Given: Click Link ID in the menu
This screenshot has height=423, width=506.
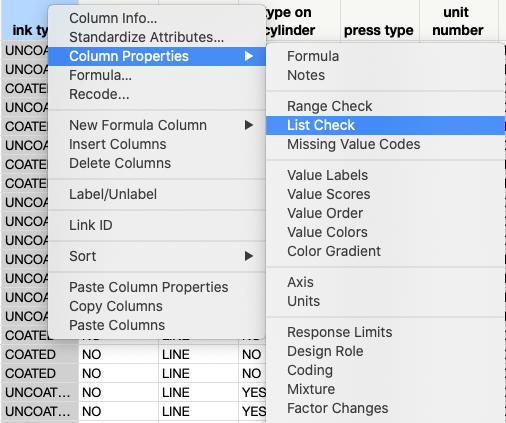Looking at the screenshot, I should (x=91, y=225).
